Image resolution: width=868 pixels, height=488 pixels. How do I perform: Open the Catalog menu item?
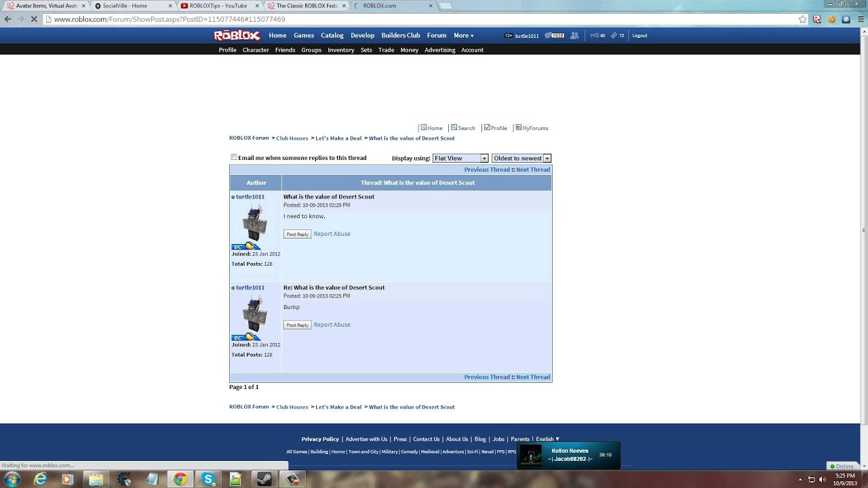click(x=332, y=35)
